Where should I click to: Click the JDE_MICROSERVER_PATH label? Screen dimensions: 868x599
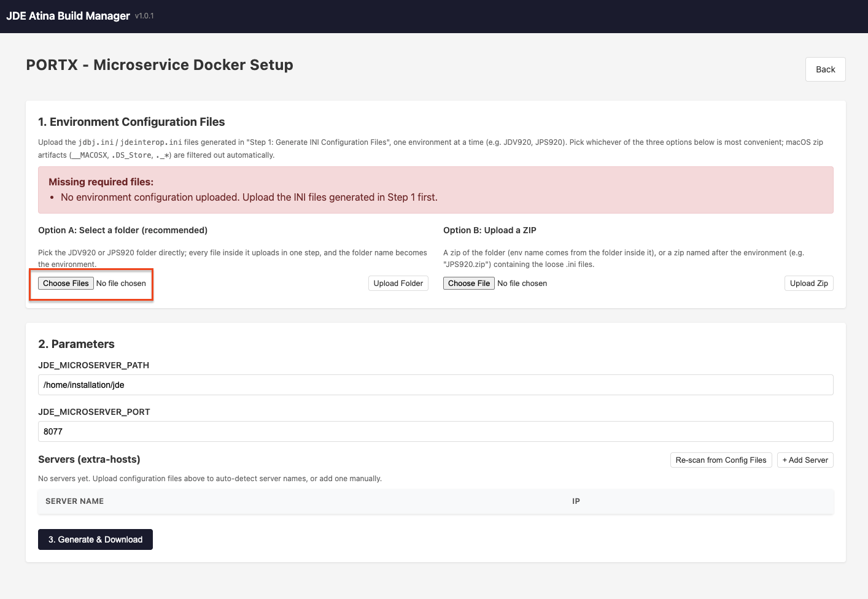tap(93, 365)
